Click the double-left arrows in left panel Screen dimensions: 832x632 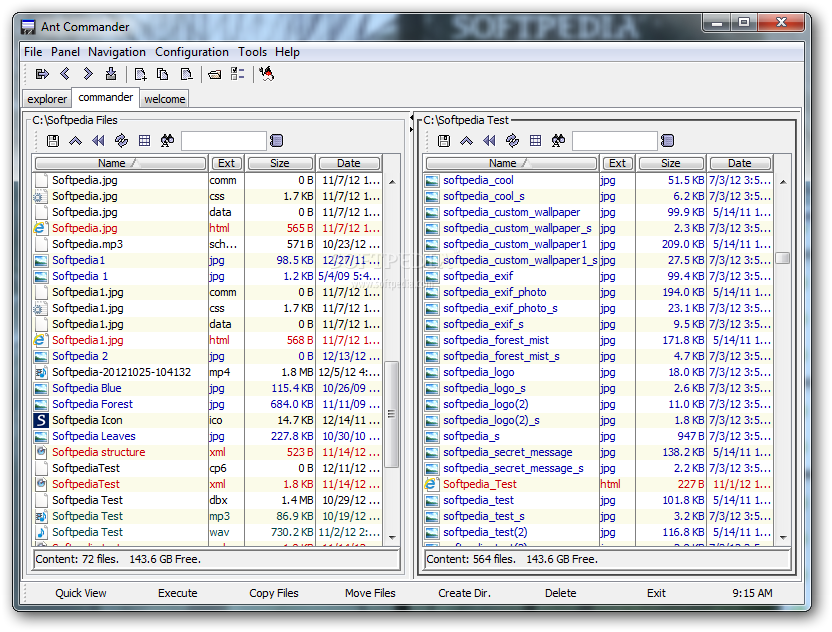(x=98, y=141)
